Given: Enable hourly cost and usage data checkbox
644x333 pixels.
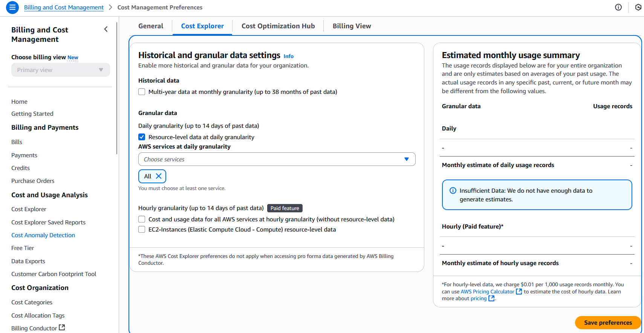Looking at the screenshot, I should [142, 219].
